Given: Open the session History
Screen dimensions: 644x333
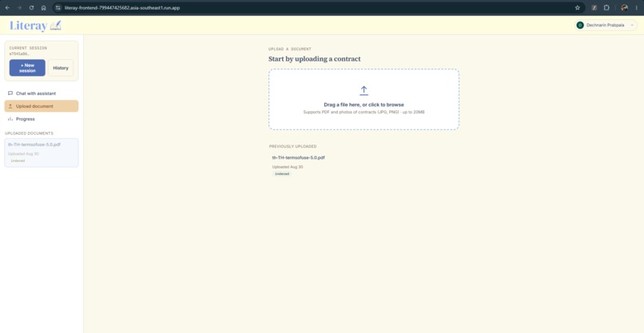Looking at the screenshot, I should click(61, 68).
